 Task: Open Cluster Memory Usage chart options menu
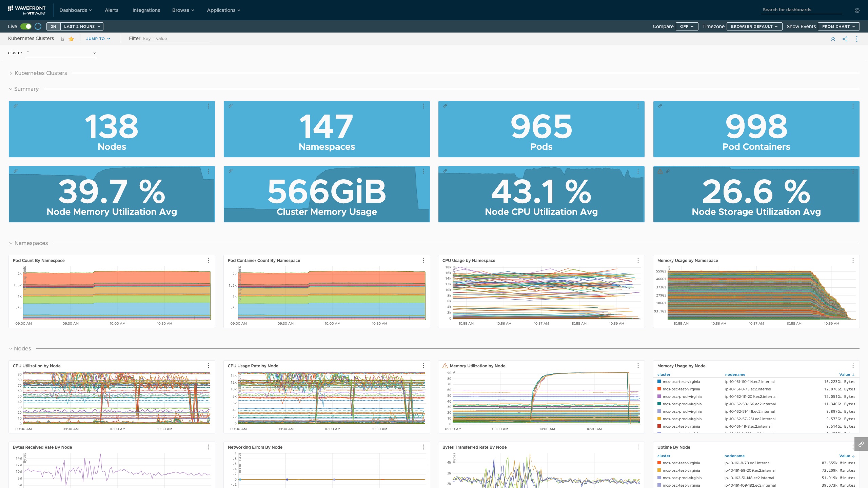tap(423, 171)
